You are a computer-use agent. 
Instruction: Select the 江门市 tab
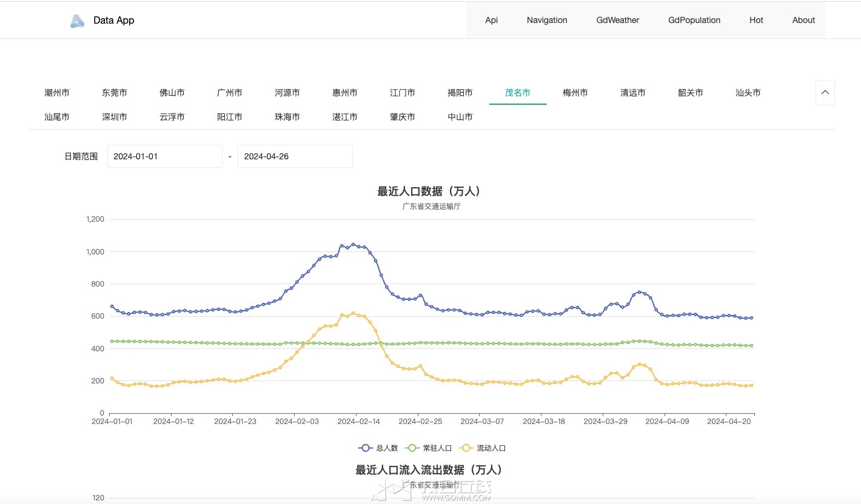(403, 93)
